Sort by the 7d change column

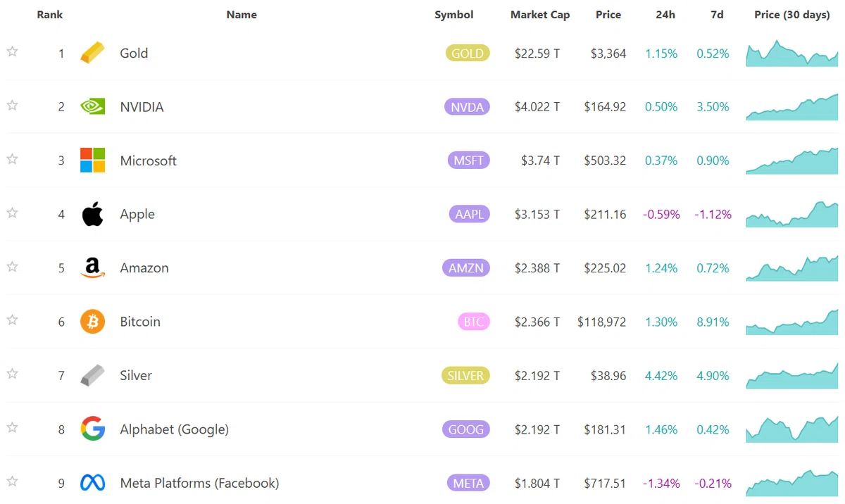click(717, 15)
